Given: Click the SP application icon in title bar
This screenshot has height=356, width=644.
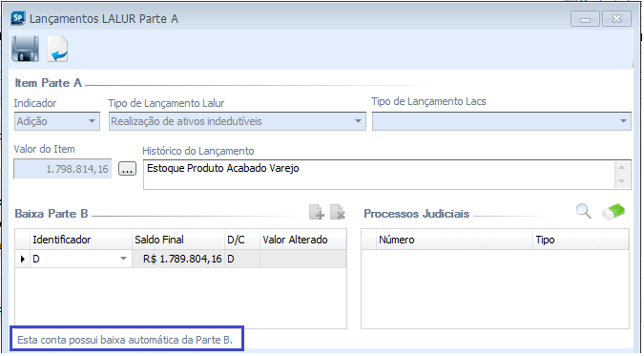Looking at the screenshot, I should (18, 18).
